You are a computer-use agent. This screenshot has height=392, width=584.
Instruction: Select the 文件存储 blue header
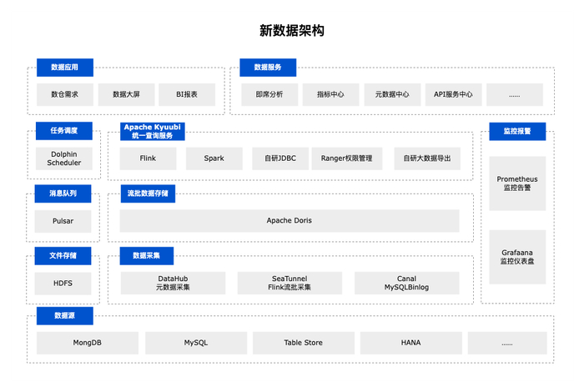point(63,256)
